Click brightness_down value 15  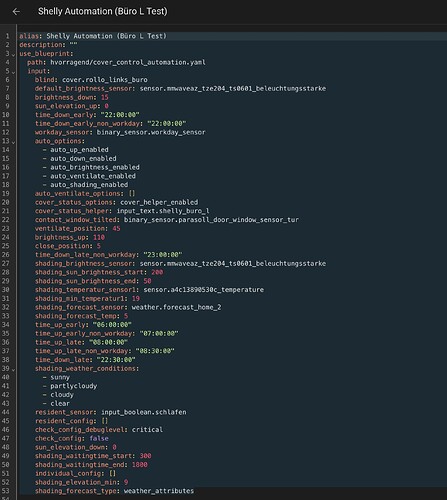[105, 97]
